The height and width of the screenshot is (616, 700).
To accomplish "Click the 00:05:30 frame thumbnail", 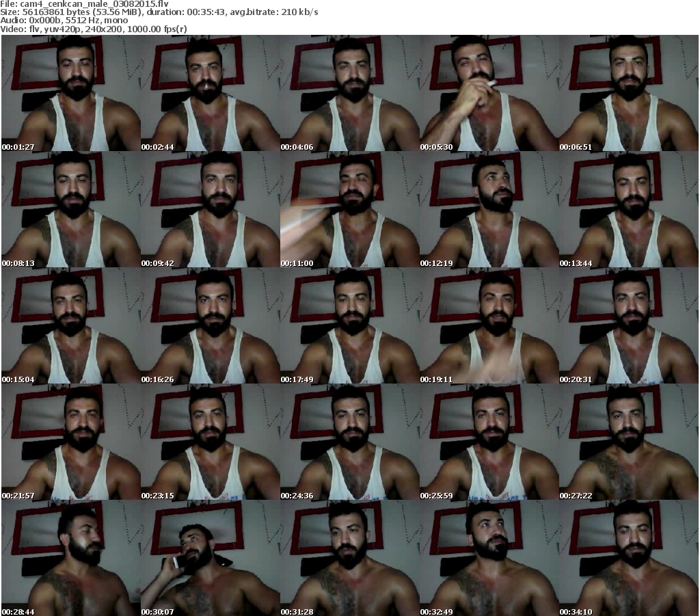I will [x=489, y=93].
